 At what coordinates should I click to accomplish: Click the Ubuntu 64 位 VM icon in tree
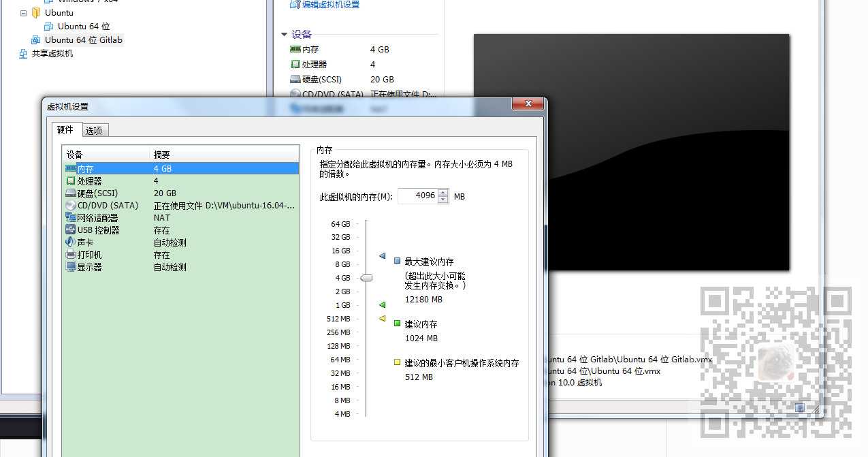click(x=49, y=26)
